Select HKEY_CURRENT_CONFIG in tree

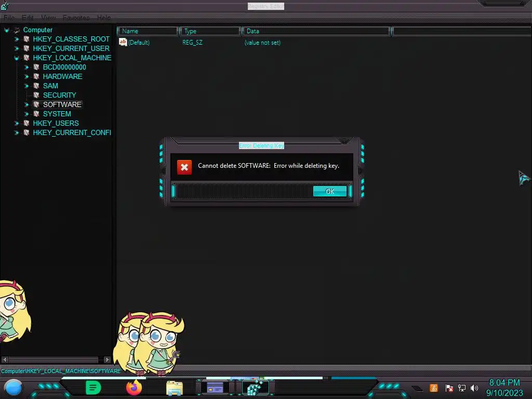(x=72, y=132)
